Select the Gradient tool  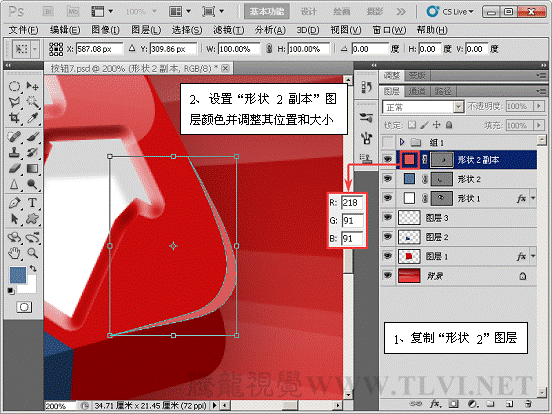click(x=32, y=169)
